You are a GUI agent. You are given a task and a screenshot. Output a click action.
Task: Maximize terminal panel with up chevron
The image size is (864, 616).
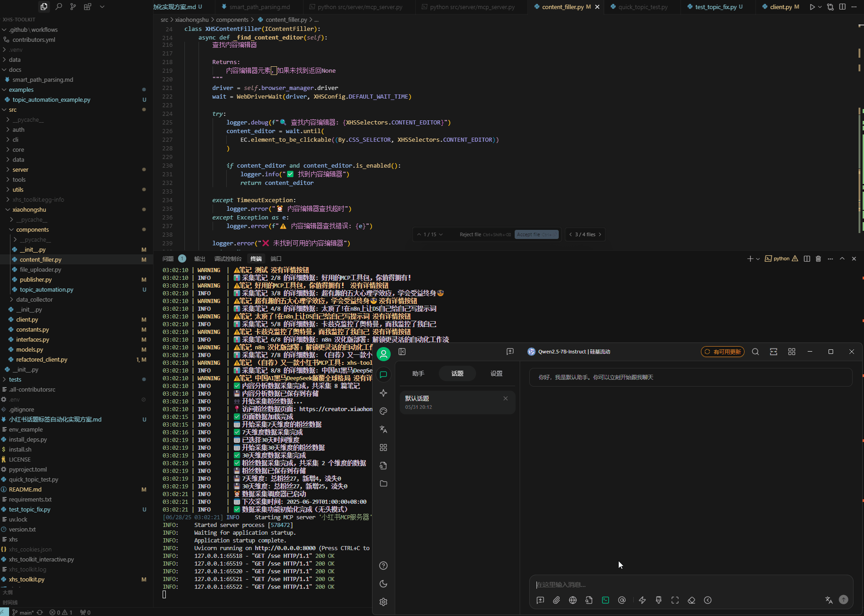click(842, 258)
